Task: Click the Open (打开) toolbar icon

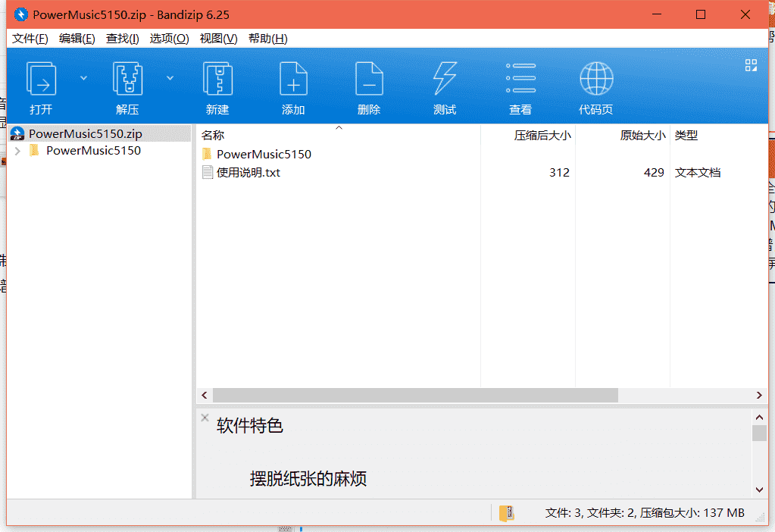Action: [x=41, y=79]
